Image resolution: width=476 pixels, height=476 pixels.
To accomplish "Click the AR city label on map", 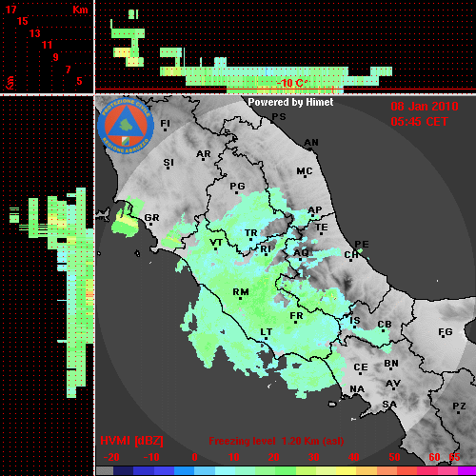I will click(x=204, y=154).
